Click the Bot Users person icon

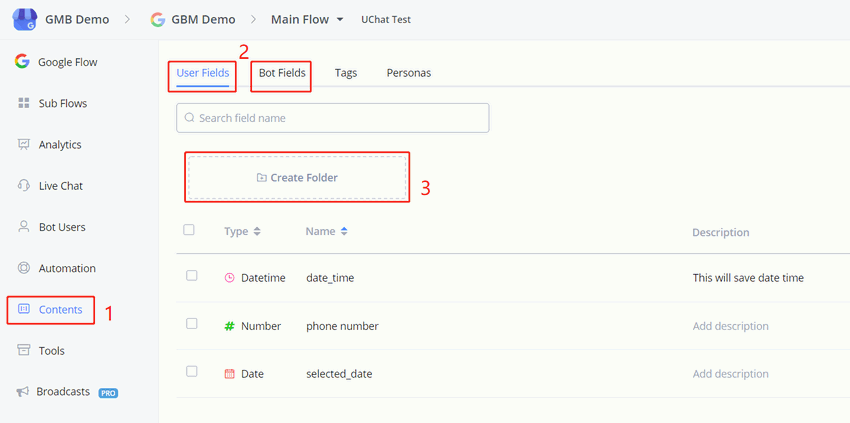coord(23,227)
